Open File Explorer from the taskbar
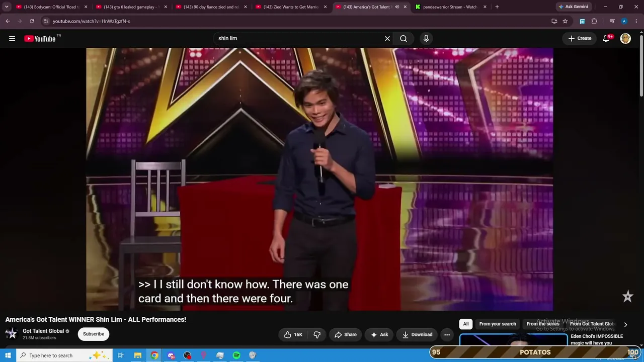Image resolution: width=644 pixels, height=362 pixels. [x=137, y=355]
